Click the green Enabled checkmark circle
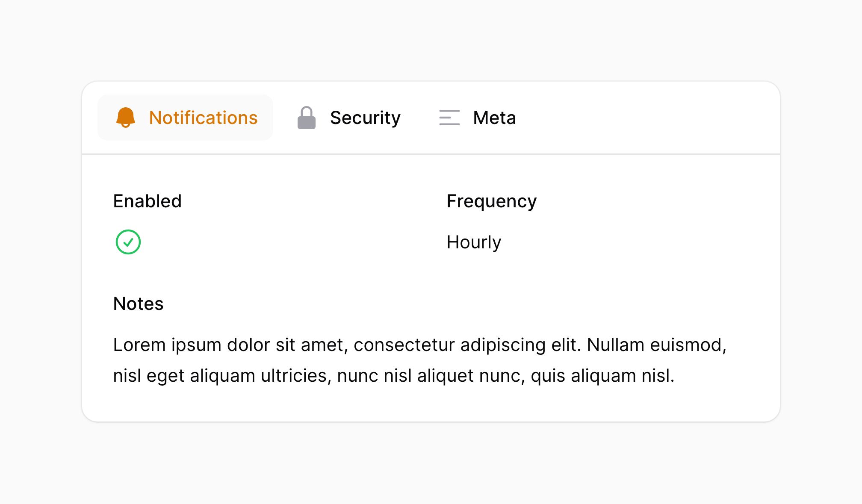This screenshot has height=504, width=862. coord(128,242)
